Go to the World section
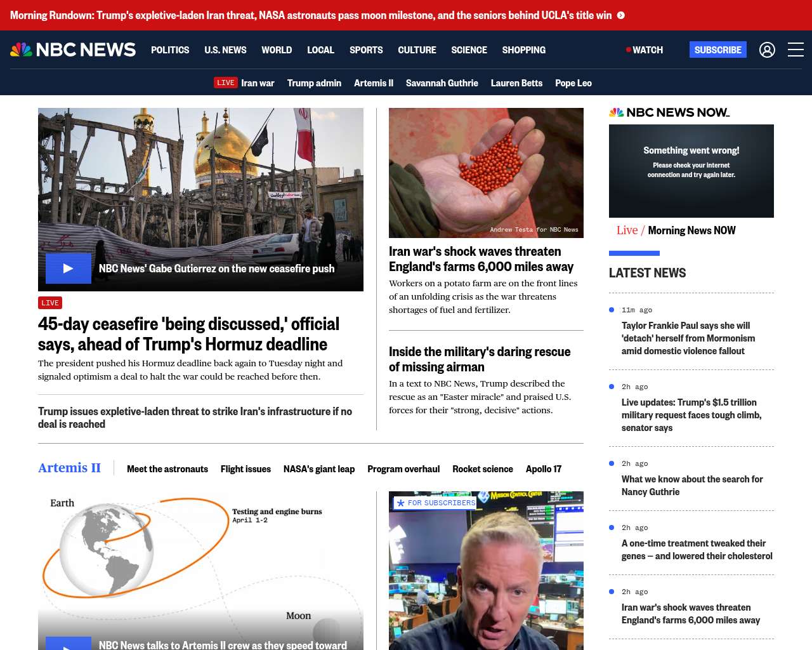The image size is (812, 650). 277,50
